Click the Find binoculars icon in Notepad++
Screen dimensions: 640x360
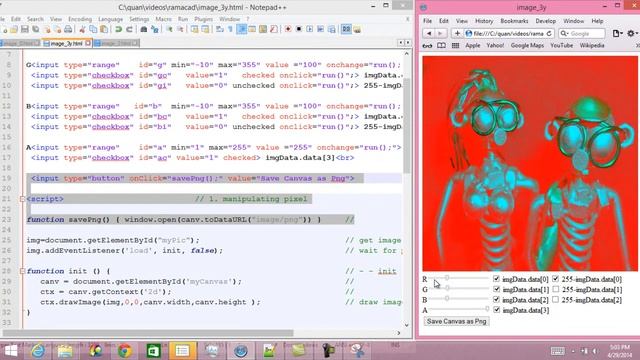tap(144, 29)
